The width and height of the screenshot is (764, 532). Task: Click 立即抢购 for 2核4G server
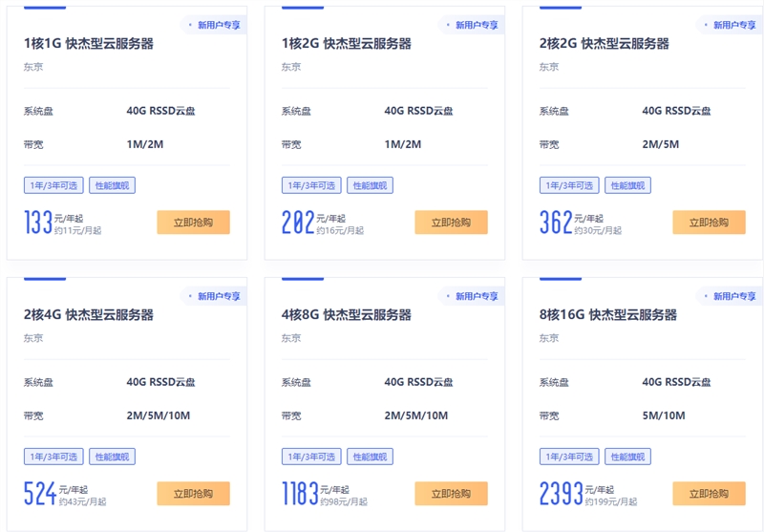[194, 494]
